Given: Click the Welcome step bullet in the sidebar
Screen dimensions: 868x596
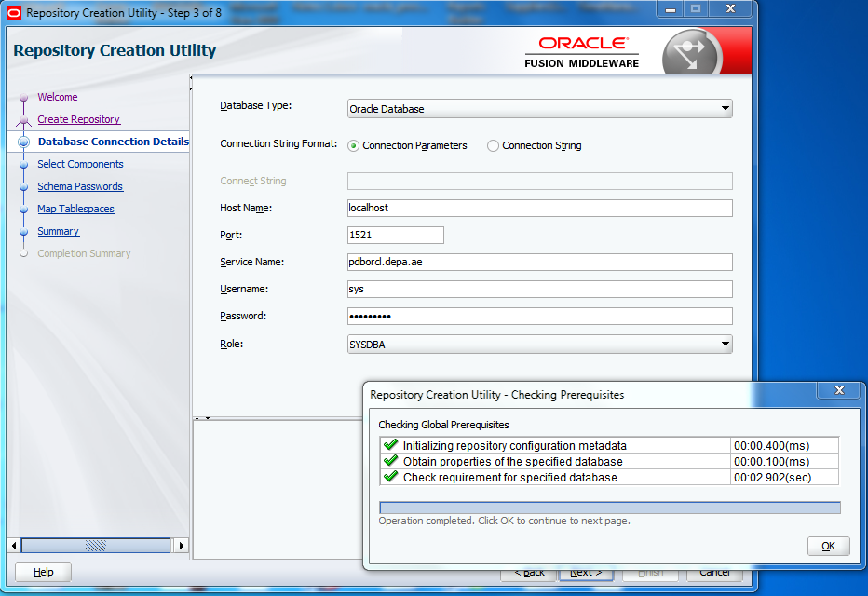Looking at the screenshot, I should (23, 98).
